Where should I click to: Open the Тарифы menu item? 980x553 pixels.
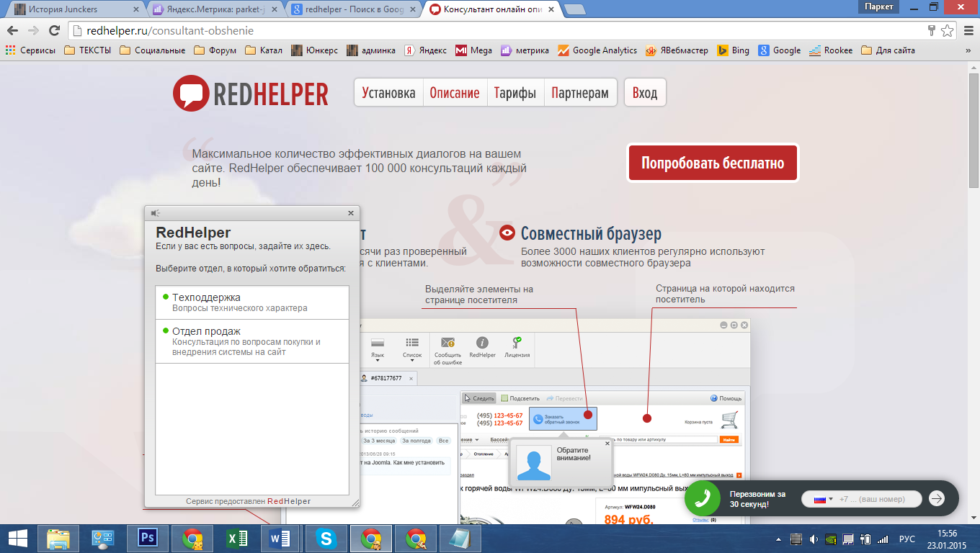coord(515,93)
